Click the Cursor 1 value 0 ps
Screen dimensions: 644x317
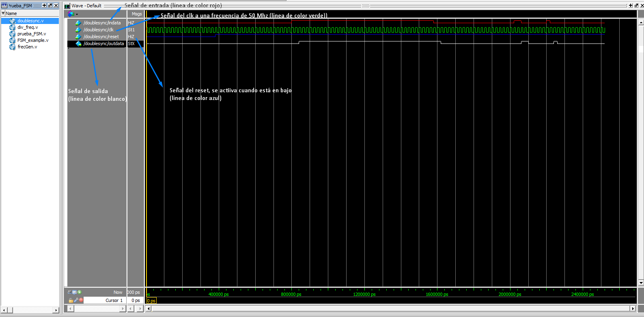point(136,300)
